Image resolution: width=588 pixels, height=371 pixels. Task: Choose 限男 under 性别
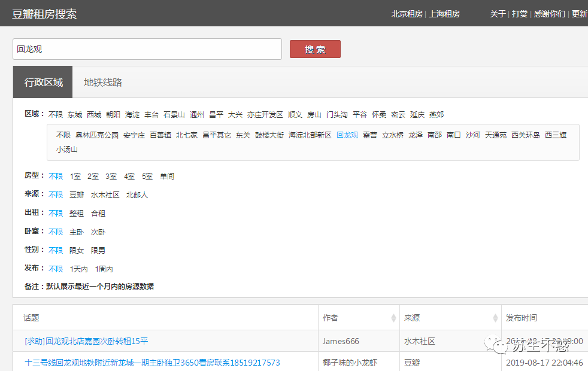98,250
